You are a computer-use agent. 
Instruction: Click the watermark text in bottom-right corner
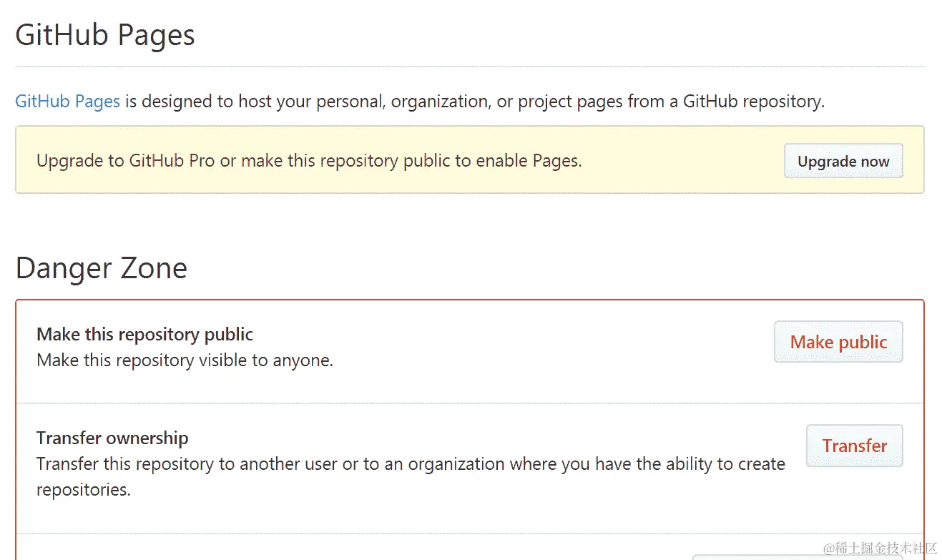click(x=879, y=548)
